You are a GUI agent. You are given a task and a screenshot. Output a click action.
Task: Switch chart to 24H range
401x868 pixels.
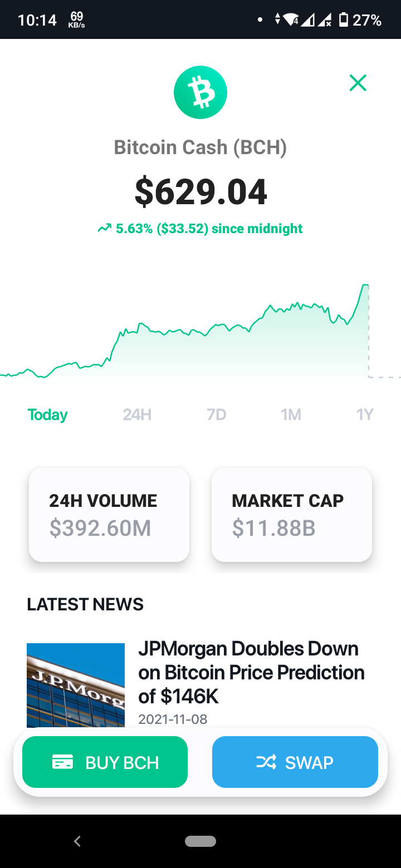click(137, 415)
